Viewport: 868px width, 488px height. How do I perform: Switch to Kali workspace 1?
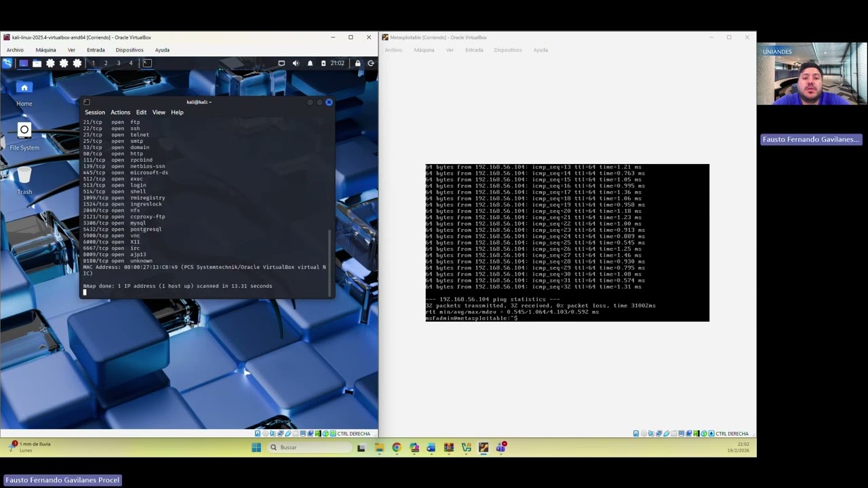pos(93,63)
